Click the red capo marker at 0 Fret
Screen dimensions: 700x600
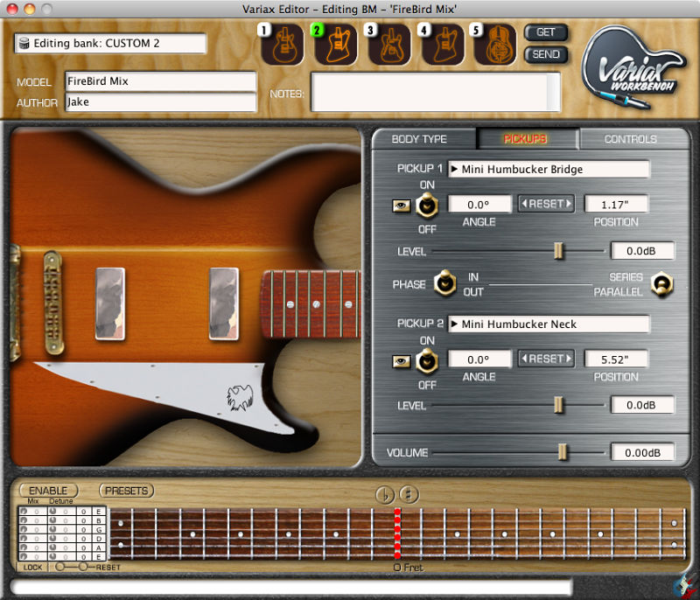pyautogui.click(x=397, y=534)
